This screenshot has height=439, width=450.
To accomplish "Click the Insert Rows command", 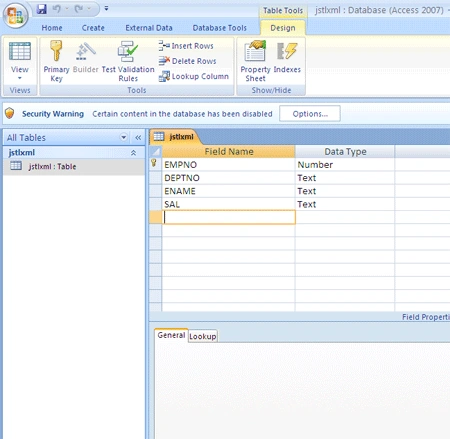I will click(186, 46).
